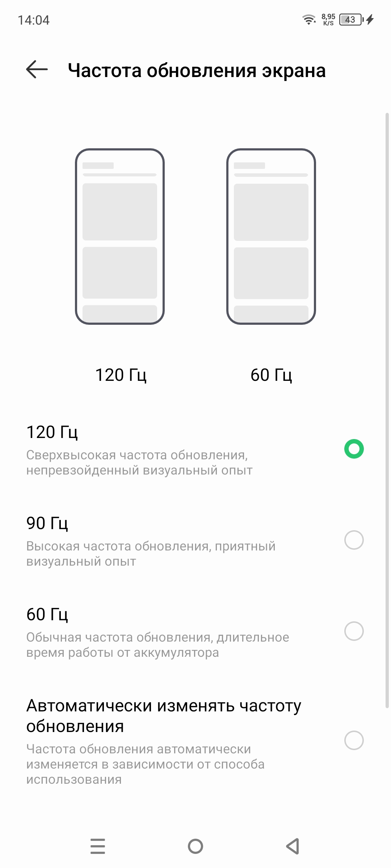Select the 120 Гц radio button
391x868 pixels.
click(x=354, y=449)
